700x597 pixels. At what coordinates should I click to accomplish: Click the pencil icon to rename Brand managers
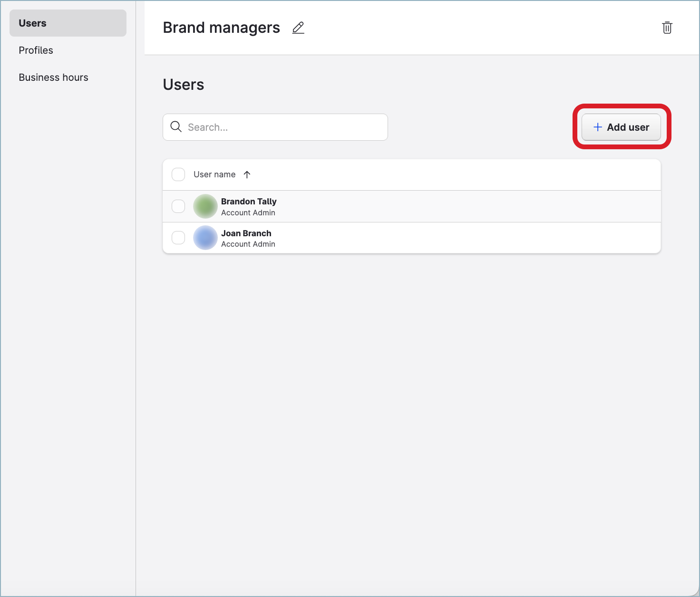coord(298,28)
